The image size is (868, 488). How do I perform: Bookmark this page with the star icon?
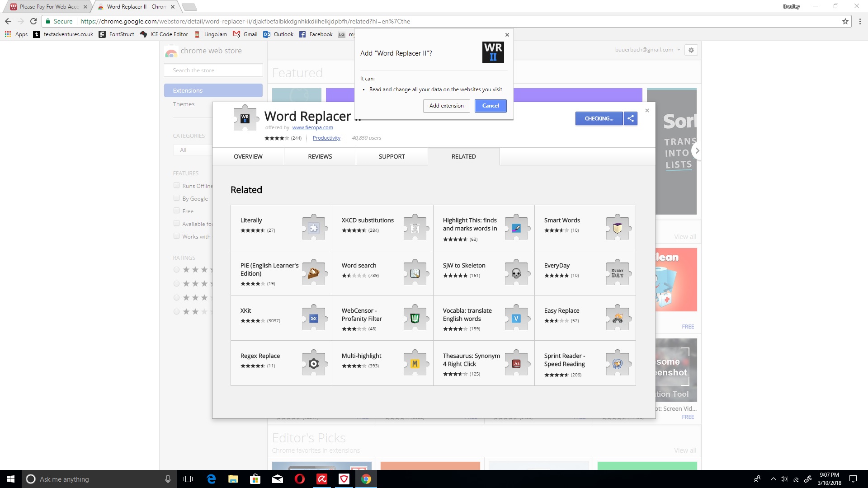[x=845, y=21]
